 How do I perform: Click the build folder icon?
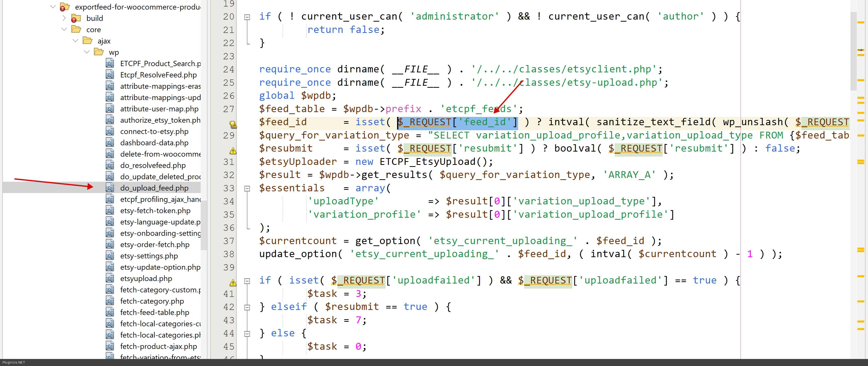[76, 18]
